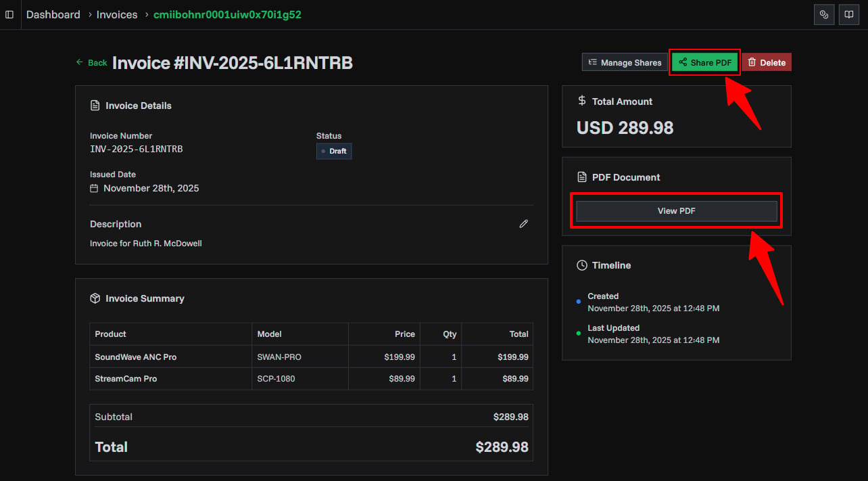Click the back arrow icon
The image size is (868, 481).
80,62
